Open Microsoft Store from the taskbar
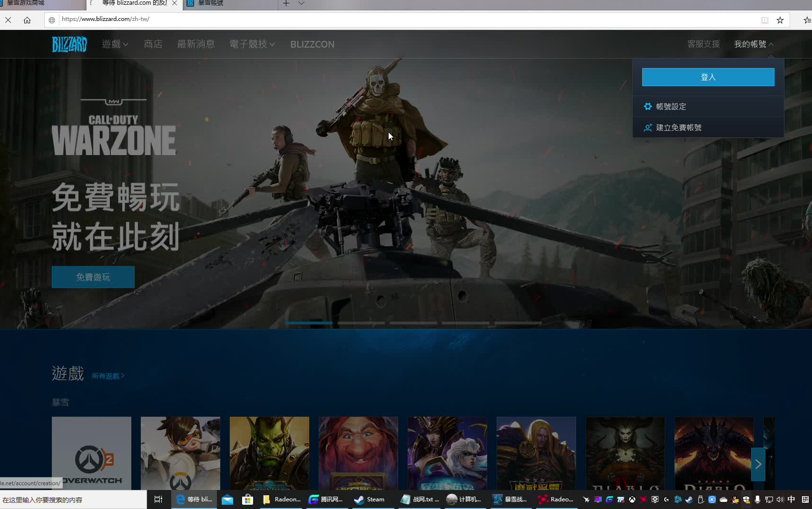Viewport: 812px width, 509px height. [247, 499]
